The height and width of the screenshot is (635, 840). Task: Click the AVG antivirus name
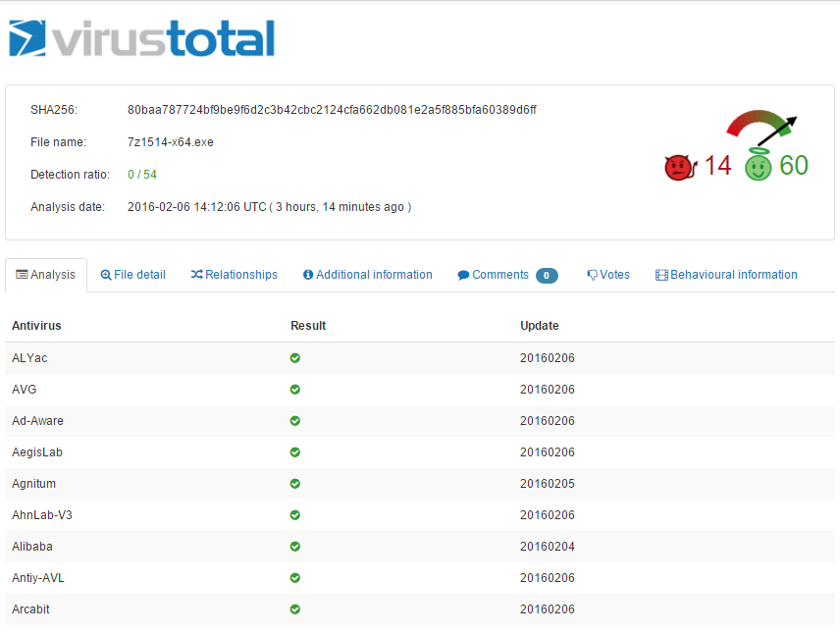[x=25, y=390]
